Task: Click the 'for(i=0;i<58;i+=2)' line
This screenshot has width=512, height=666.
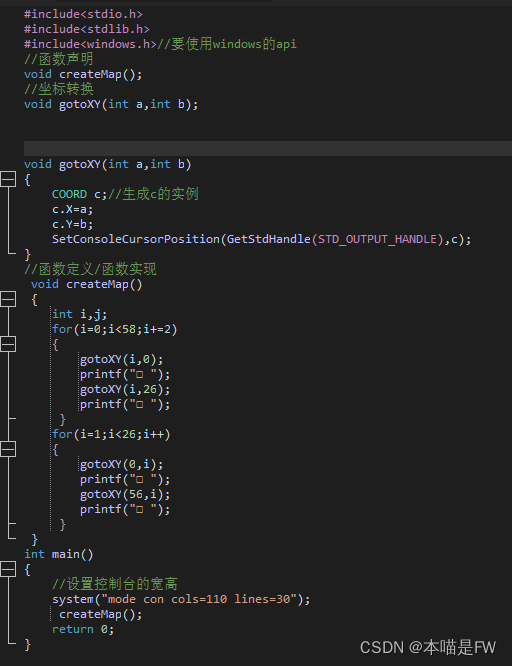Action: pyautogui.click(x=115, y=329)
